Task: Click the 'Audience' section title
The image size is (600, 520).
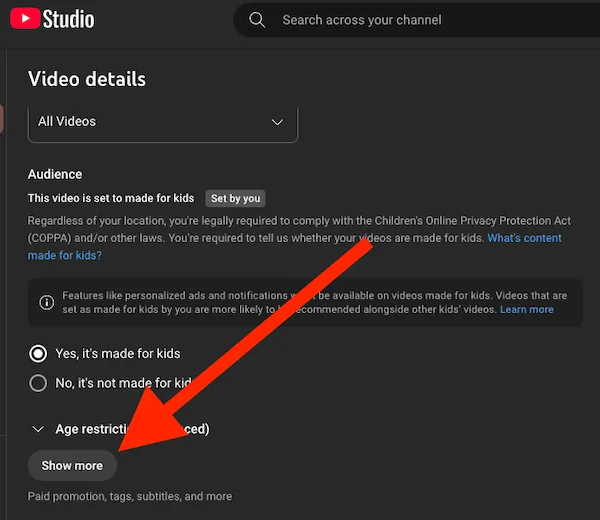Action: pos(55,174)
